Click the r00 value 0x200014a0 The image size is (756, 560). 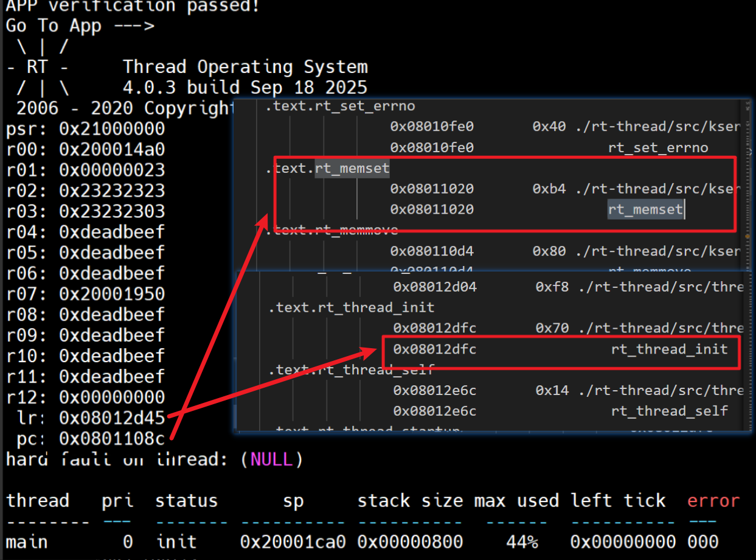pos(112,150)
